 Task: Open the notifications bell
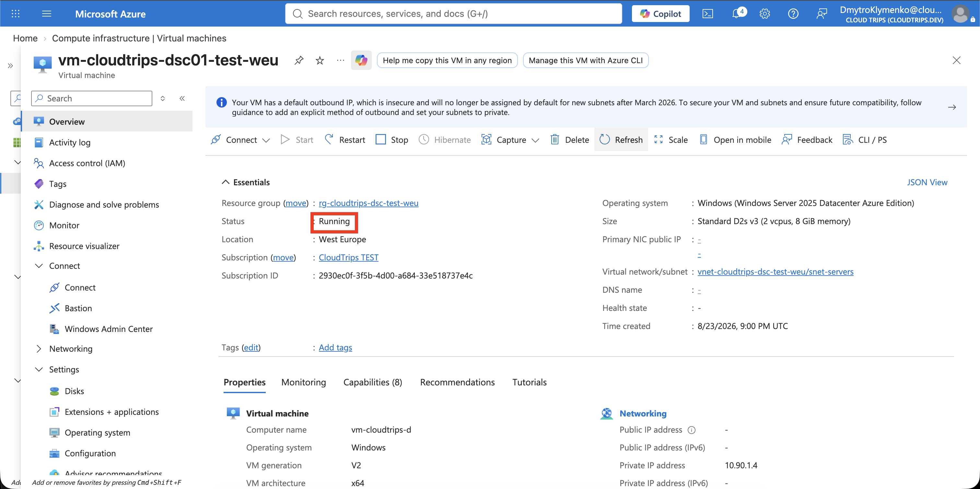pos(737,14)
